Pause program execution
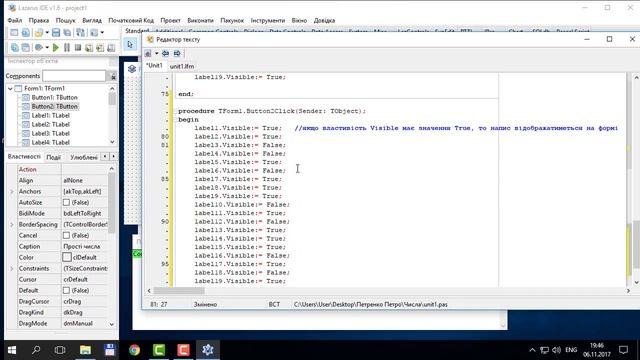The width and height of the screenshot is (640, 360). tap(67, 47)
